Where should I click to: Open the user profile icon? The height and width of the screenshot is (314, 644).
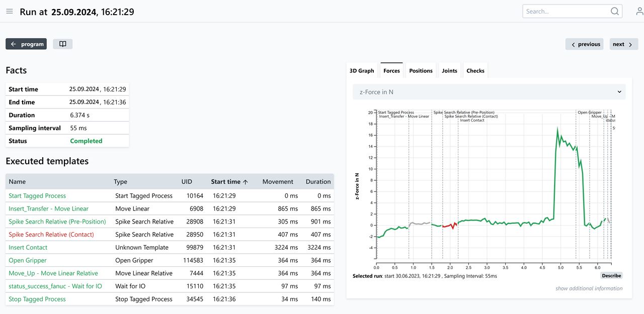[639, 11]
